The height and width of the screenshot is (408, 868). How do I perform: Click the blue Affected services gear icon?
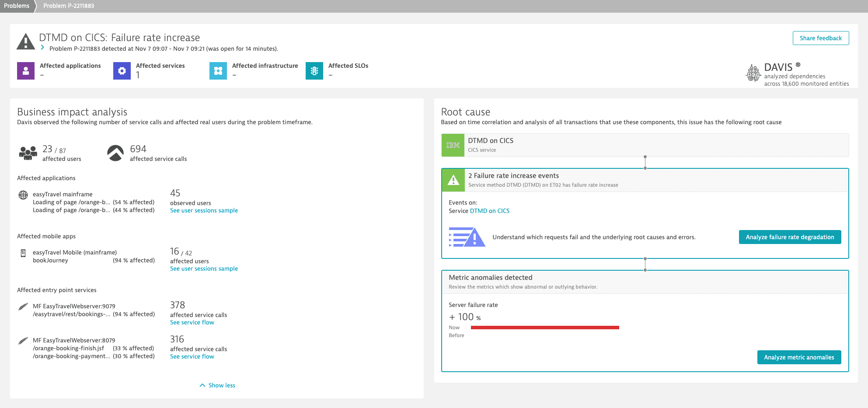coord(122,71)
